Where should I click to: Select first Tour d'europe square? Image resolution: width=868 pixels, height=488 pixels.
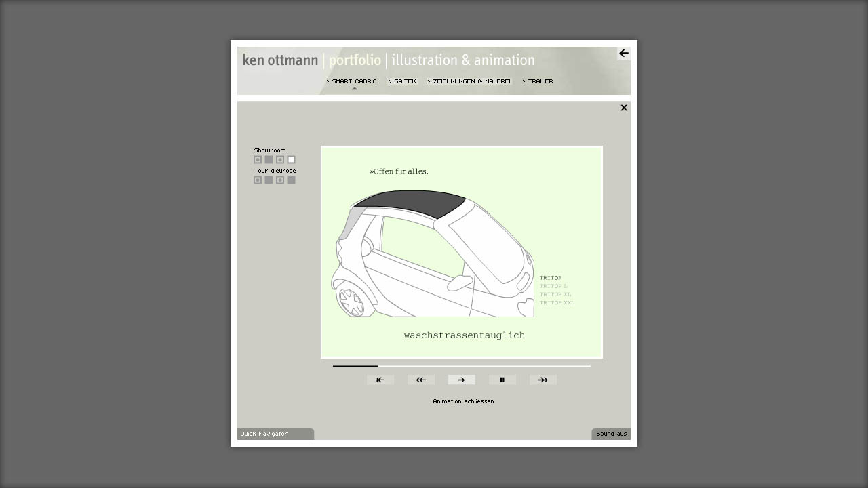(x=258, y=180)
